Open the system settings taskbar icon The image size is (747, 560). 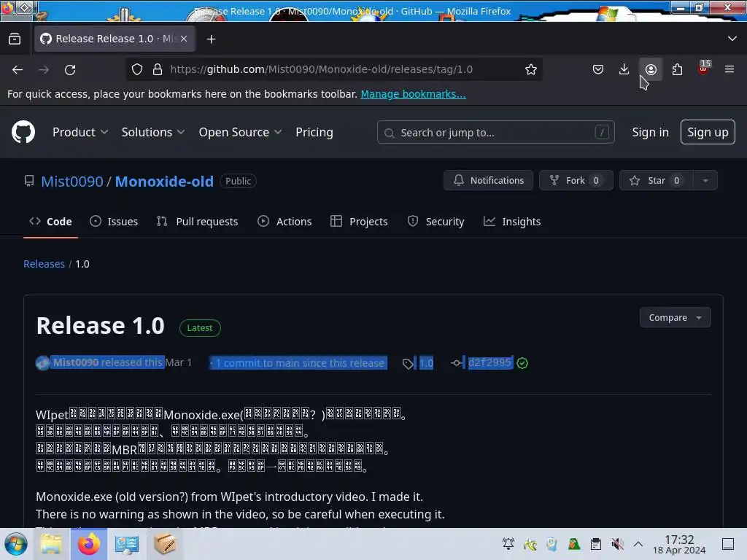(x=126, y=544)
